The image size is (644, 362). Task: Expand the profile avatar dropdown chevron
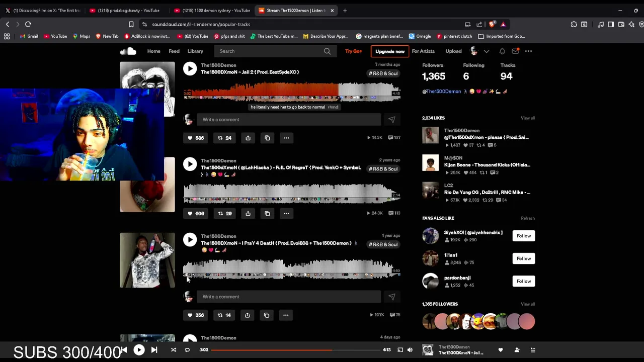point(487,51)
